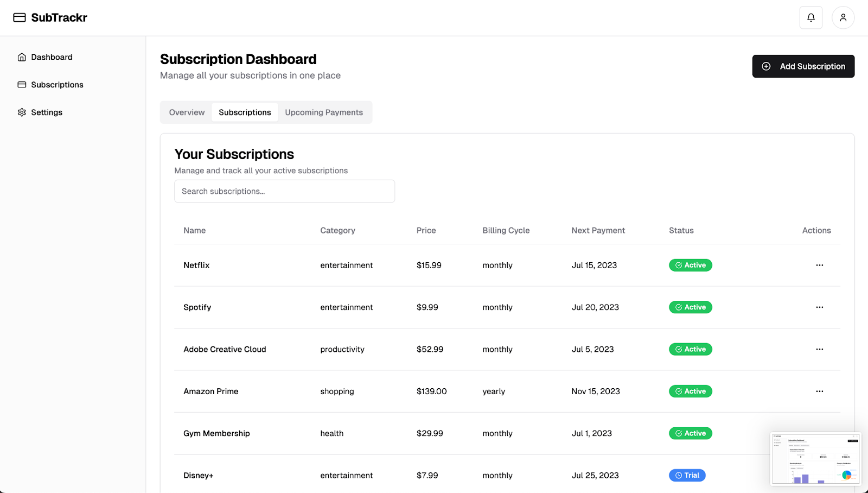The image size is (868, 493).
Task: Open the notifications bell
Action: pyautogui.click(x=811, y=17)
